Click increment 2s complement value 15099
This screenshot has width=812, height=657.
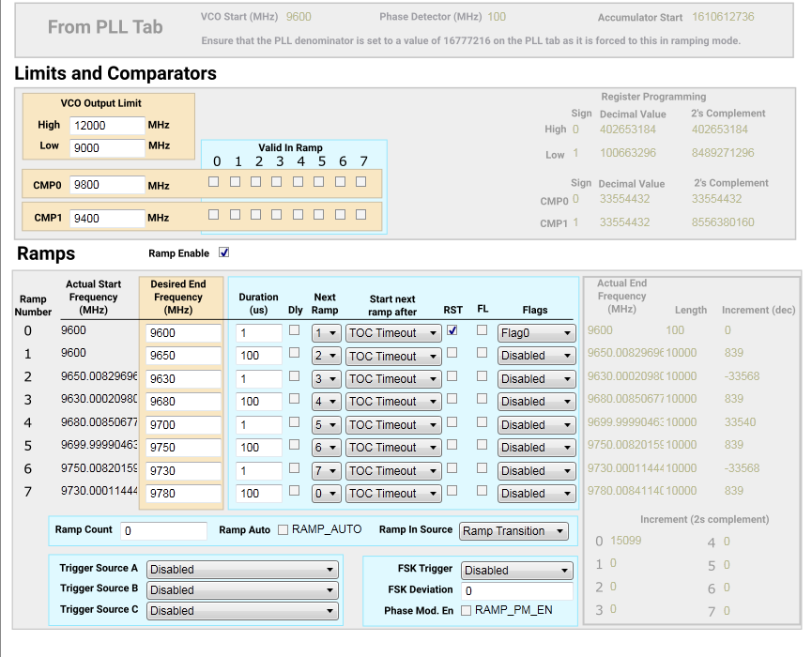click(x=625, y=541)
